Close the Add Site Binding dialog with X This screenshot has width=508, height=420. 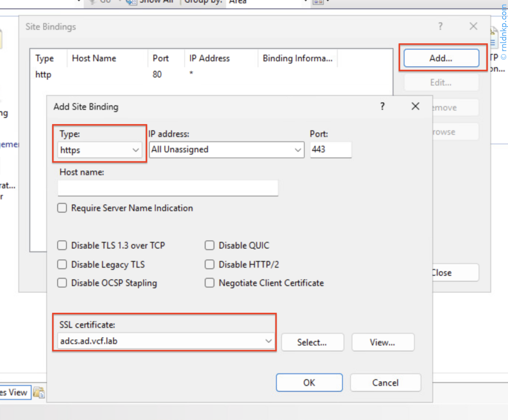coord(415,106)
